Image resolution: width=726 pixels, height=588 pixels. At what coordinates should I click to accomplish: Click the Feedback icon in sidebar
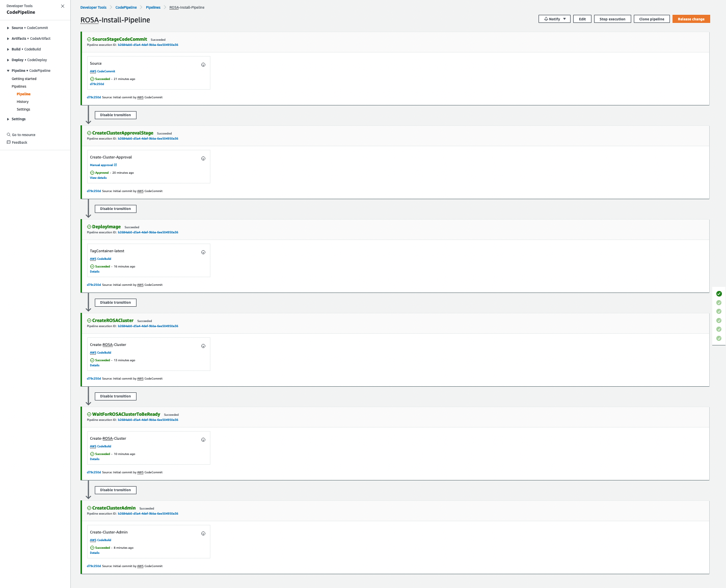click(x=9, y=142)
